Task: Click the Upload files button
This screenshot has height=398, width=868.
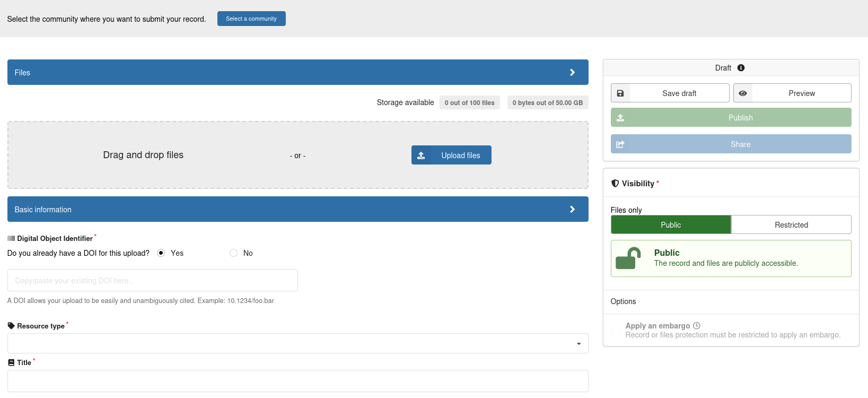Action: pyautogui.click(x=451, y=155)
